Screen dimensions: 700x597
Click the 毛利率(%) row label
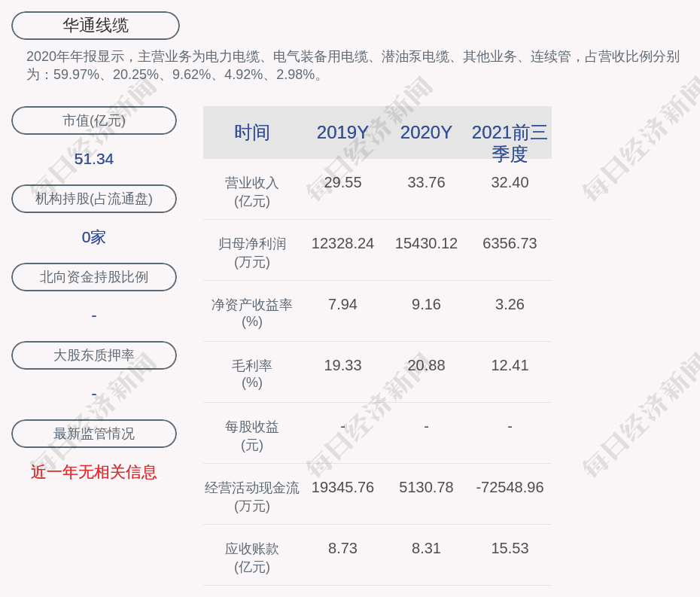(251, 374)
